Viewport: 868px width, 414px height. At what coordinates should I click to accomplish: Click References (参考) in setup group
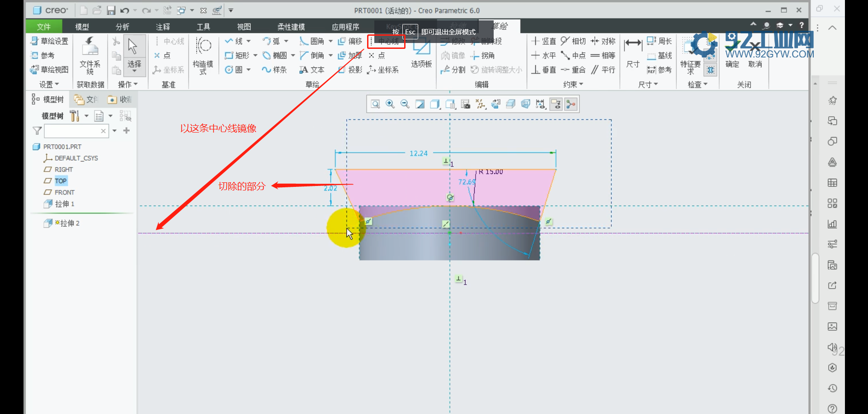42,55
